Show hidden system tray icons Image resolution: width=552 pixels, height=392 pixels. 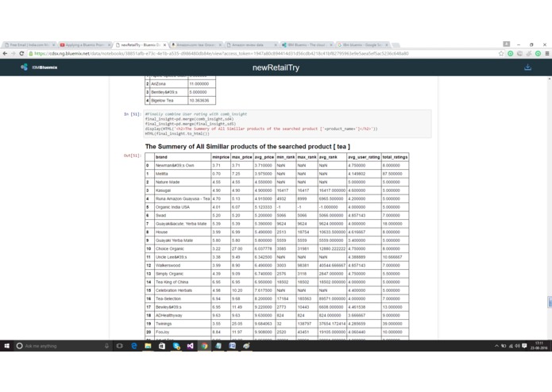(496, 346)
